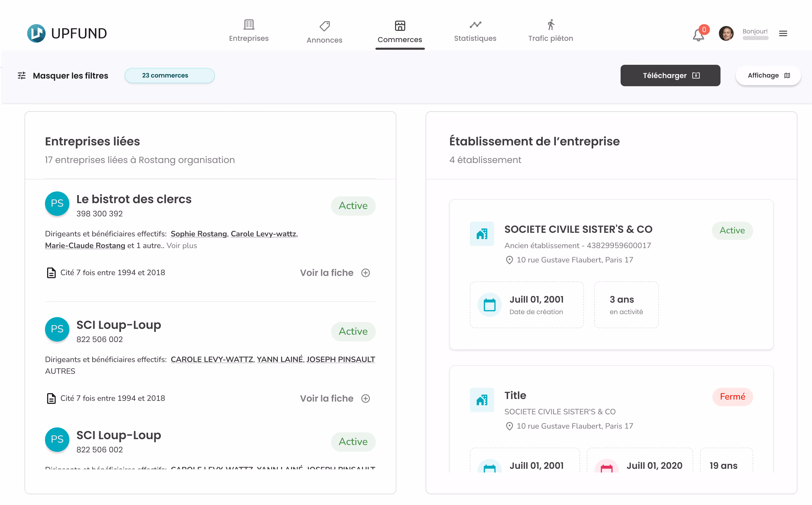The height and width of the screenshot is (505, 812).
Task: Click the document icon under Le bistrot des clercs
Action: point(51,273)
